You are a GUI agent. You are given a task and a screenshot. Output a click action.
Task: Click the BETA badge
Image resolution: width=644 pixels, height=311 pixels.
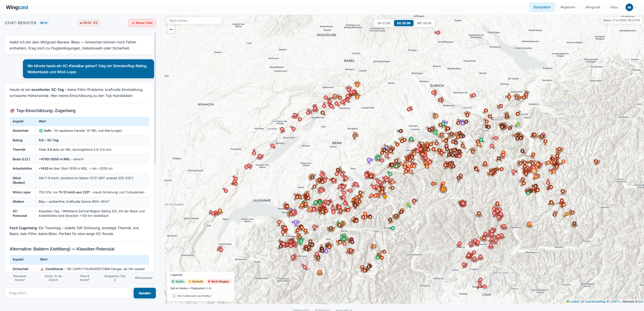[x=44, y=23]
